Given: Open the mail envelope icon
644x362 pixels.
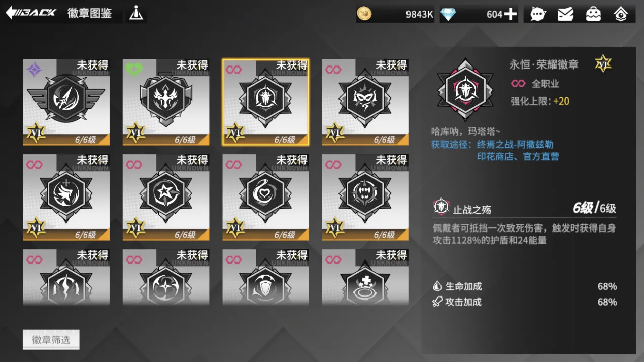Looking at the screenshot, I should coord(565,14).
